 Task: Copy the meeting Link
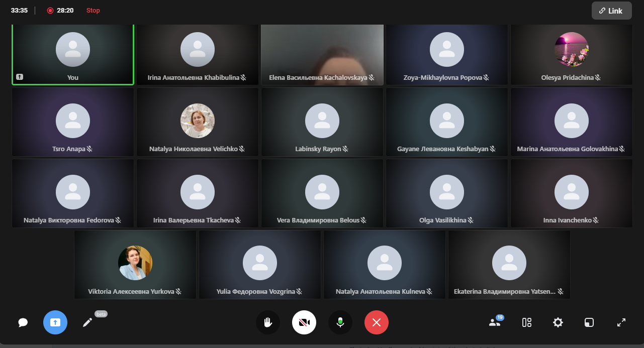[x=611, y=11]
